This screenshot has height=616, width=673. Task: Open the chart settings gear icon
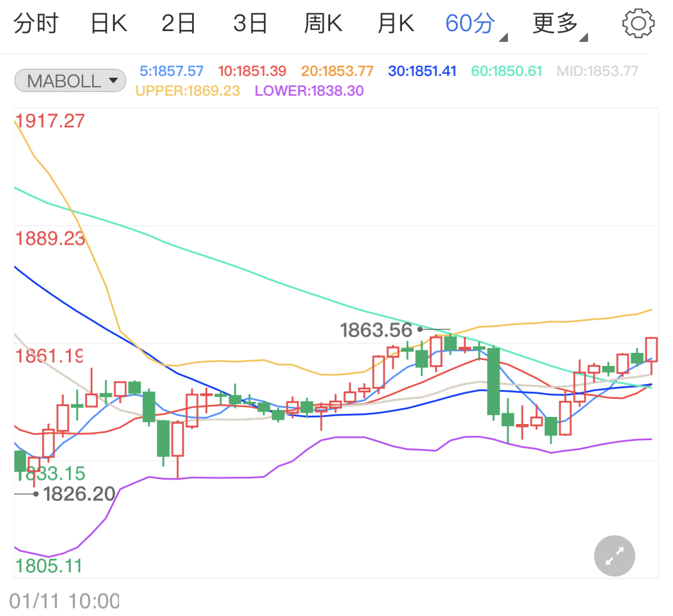tap(638, 23)
